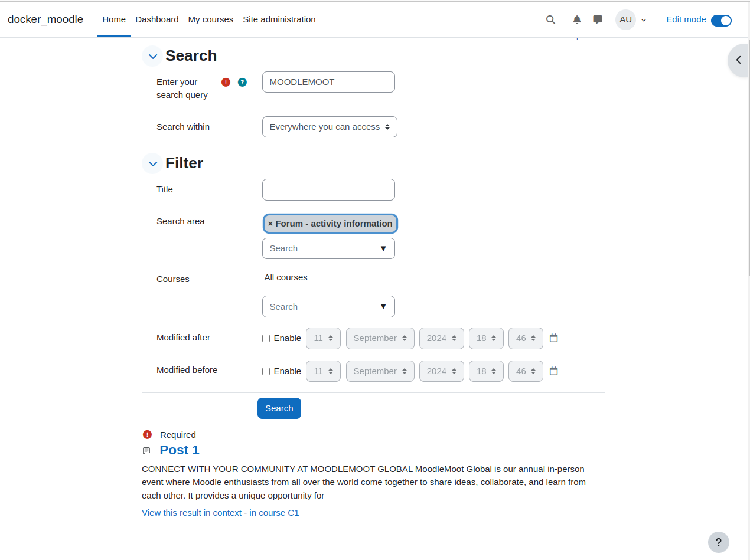Image resolution: width=750 pixels, height=560 pixels.
Task: Open Modified before month dropdown
Action: pyautogui.click(x=380, y=371)
